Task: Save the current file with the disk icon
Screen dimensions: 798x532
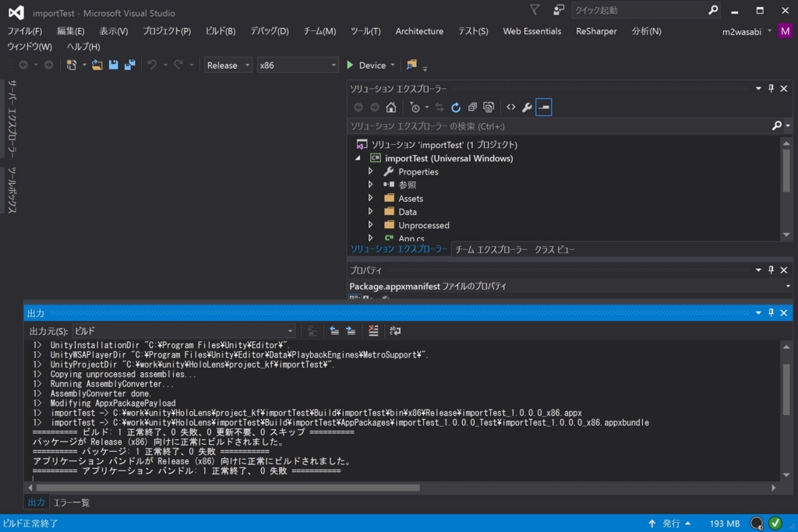Action: [114, 65]
